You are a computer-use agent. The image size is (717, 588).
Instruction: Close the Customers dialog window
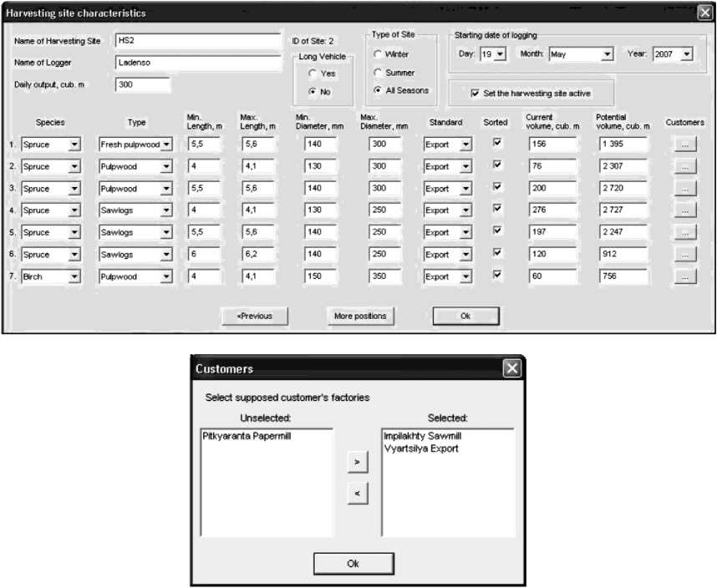(511, 368)
